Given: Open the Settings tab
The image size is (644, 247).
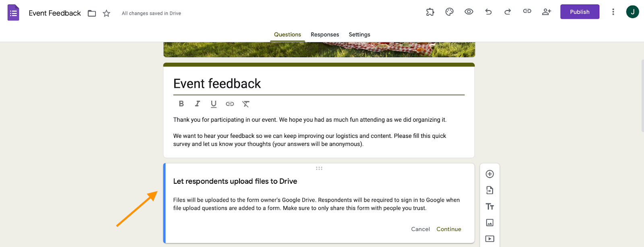Looking at the screenshot, I should pyautogui.click(x=359, y=35).
